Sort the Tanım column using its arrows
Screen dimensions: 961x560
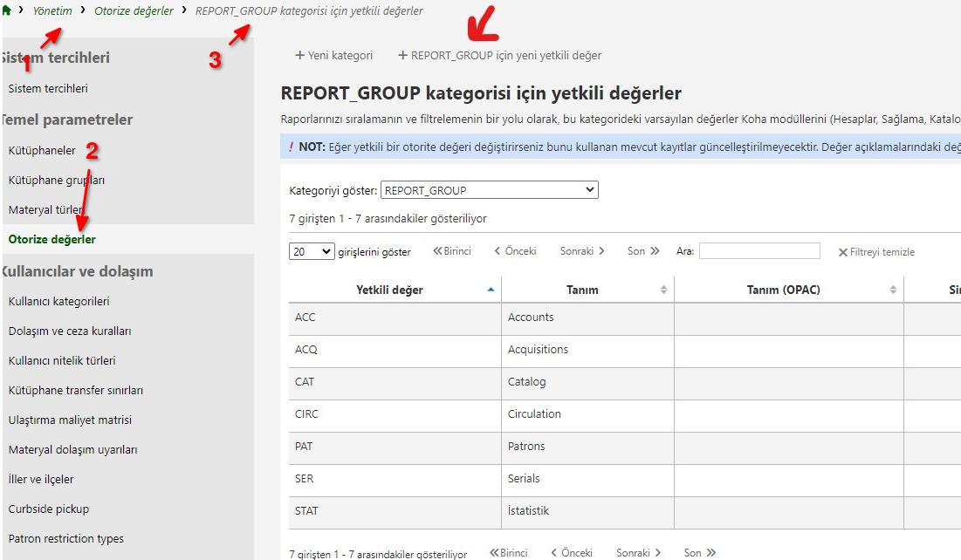pyautogui.click(x=663, y=290)
